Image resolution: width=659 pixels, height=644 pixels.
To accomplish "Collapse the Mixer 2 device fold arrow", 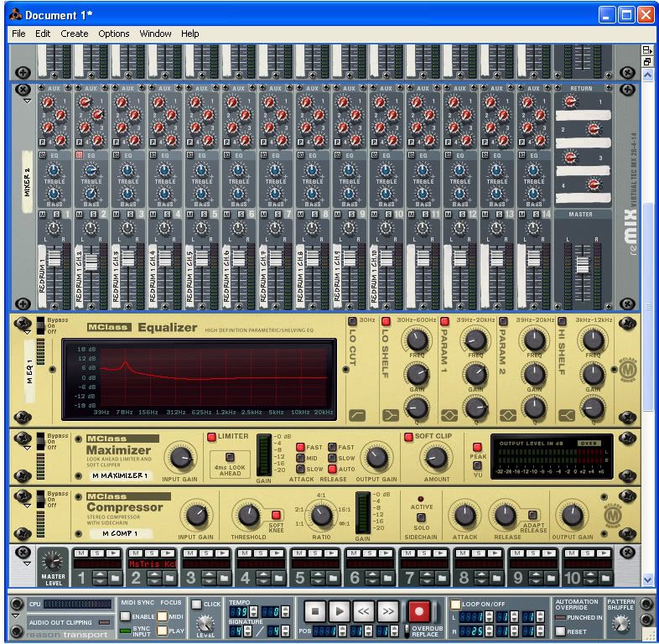I will point(27,101).
